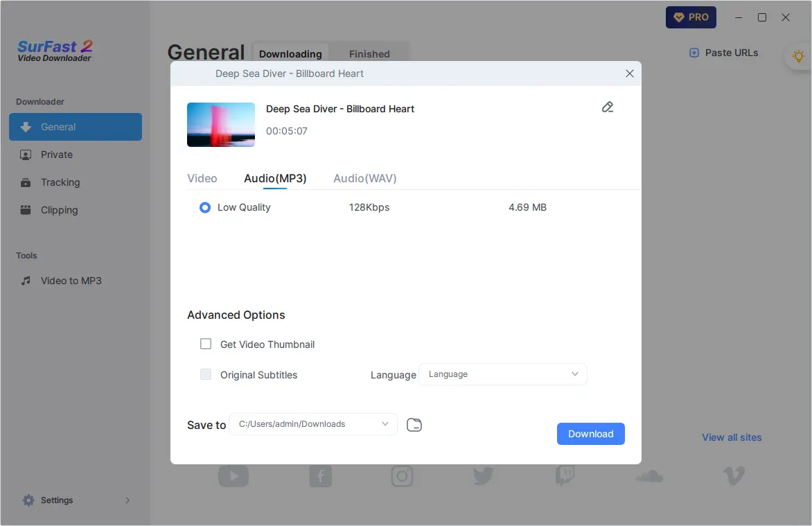
Task: Click the SoundCloud site icon
Action: click(649, 475)
